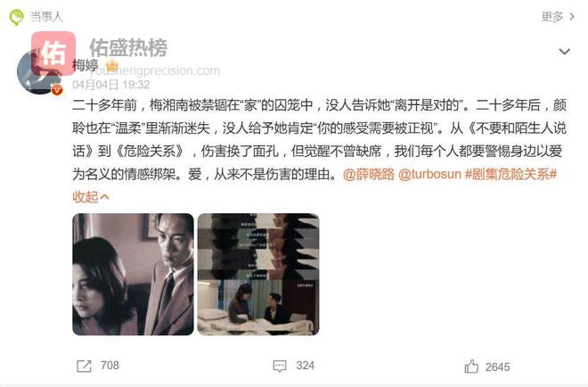Screen dimensions: 588x387
Task: Collapse the post with 收起
Action: pos(90,197)
